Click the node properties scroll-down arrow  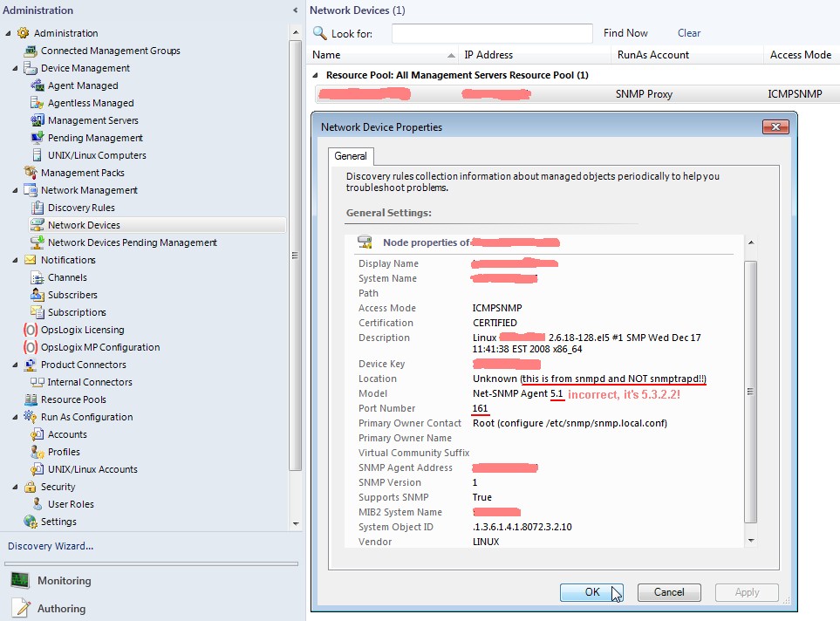tap(750, 540)
